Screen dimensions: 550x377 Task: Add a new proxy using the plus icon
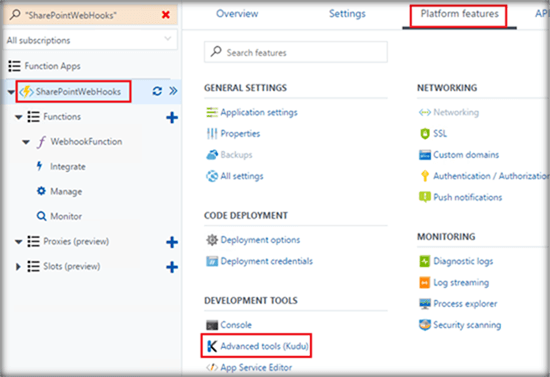point(172,242)
